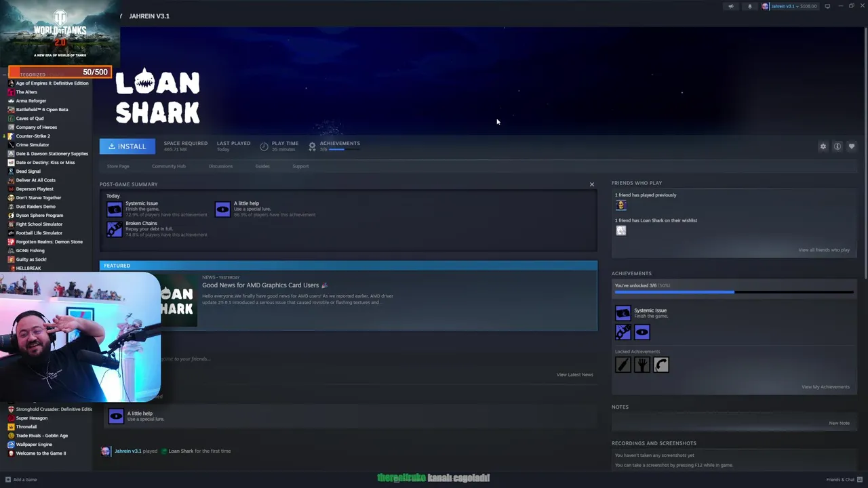Click the Play Time clock icon
Viewport: 868px width, 488px height.
point(264,146)
